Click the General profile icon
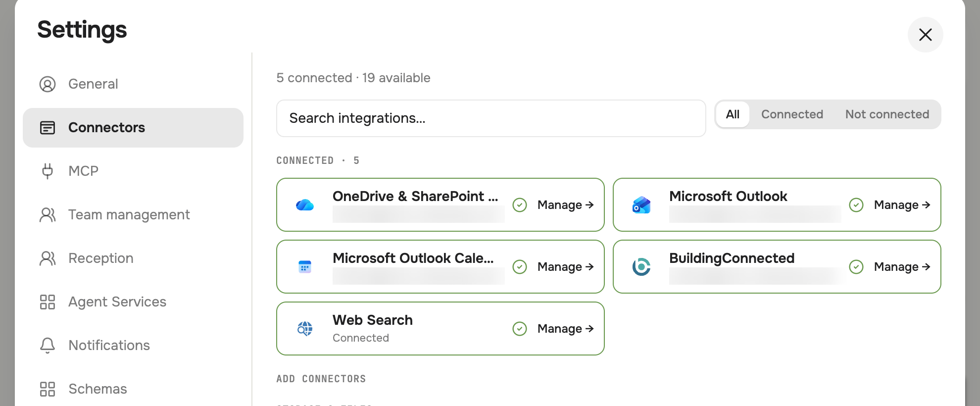This screenshot has height=406, width=980. click(48, 84)
